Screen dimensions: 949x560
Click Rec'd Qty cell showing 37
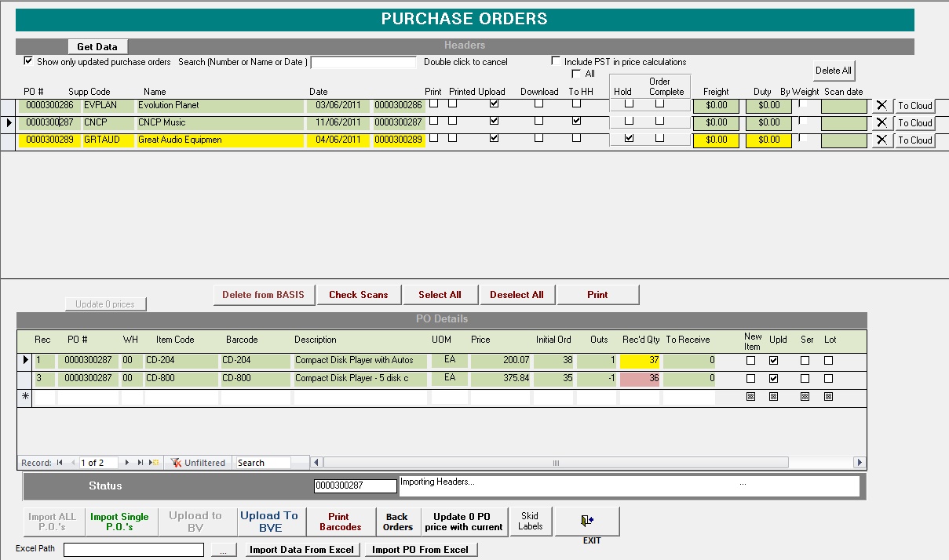[641, 361]
